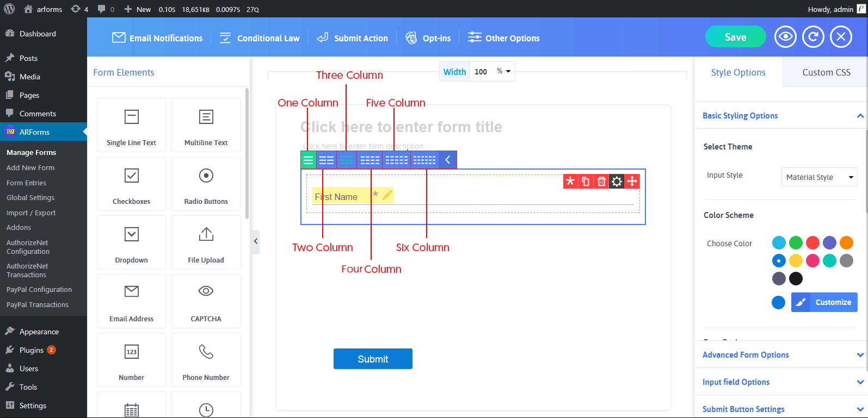Select the one column layout icon

click(x=309, y=160)
